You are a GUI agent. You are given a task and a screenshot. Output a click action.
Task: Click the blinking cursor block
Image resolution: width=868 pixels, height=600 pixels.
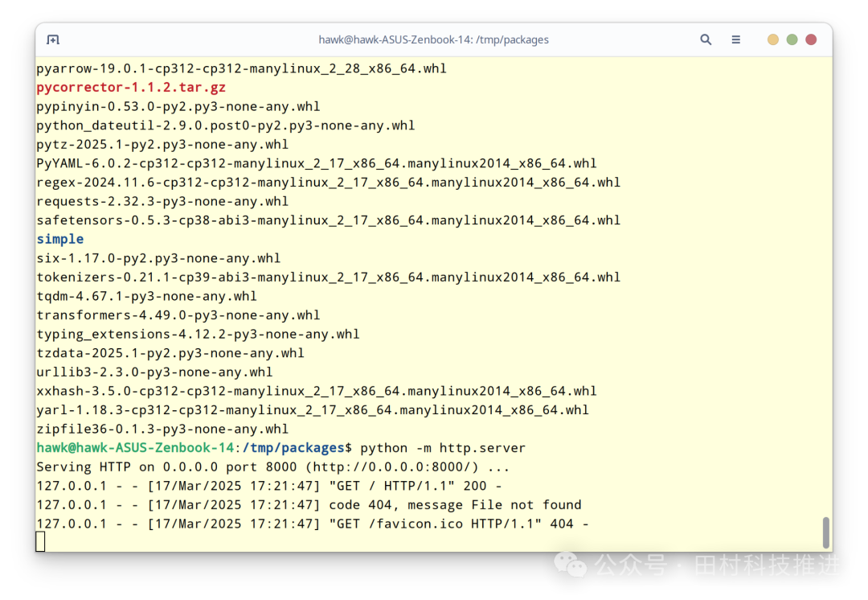click(40, 540)
